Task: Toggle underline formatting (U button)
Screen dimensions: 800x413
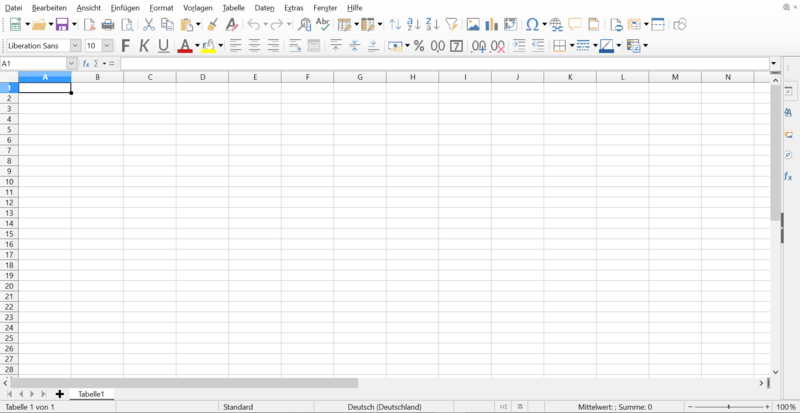Action: (163, 46)
